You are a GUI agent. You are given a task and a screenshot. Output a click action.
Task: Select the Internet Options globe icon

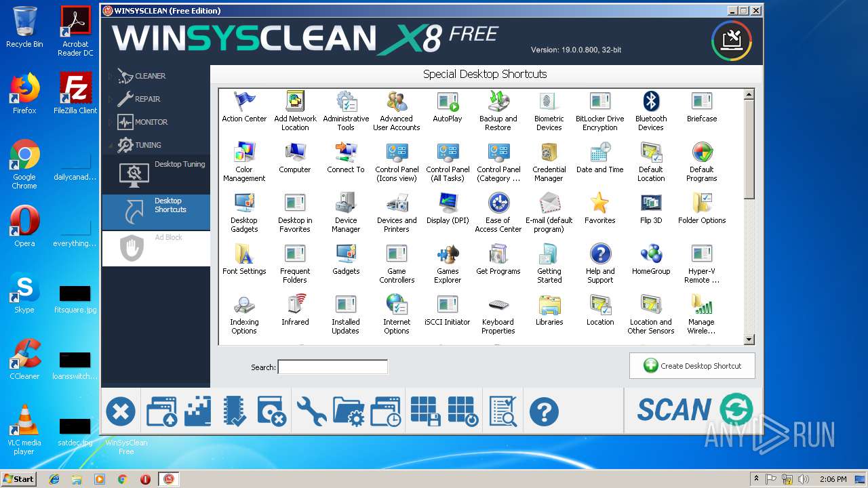pos(397,305)
